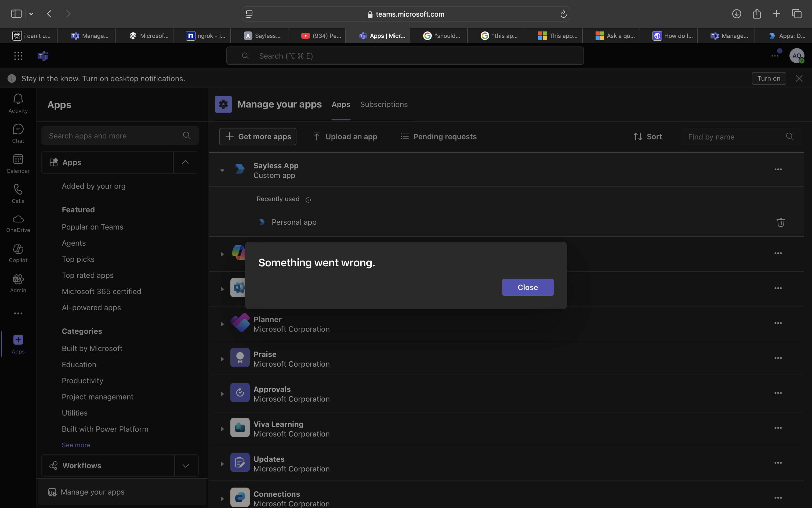Focus the Find by name field
The image size is (812, 508).
(741, 137)
